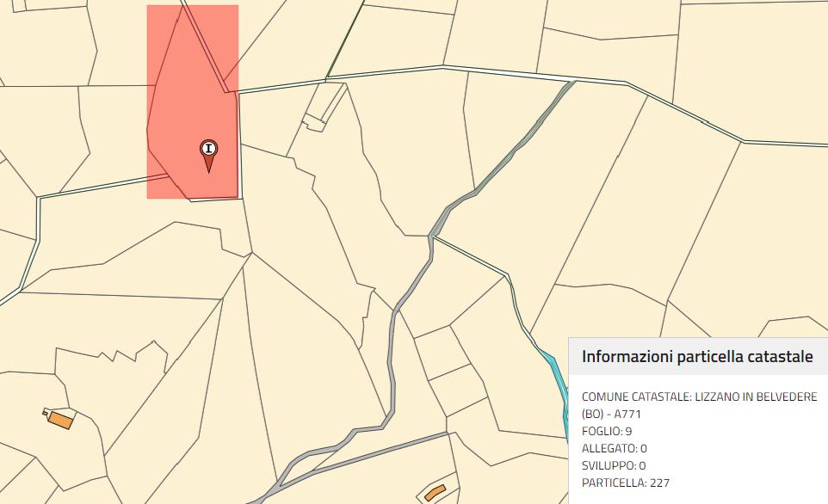Click the 'ALLEGATO: 0' line
The width and height of the screenshot is (828, 504).
615,448
